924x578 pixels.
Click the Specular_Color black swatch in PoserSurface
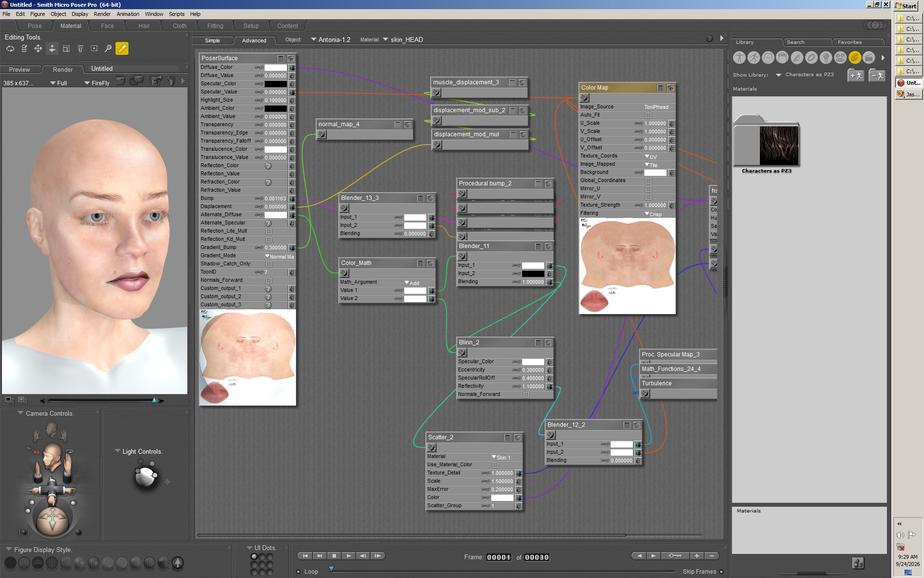tap(276, 84)
